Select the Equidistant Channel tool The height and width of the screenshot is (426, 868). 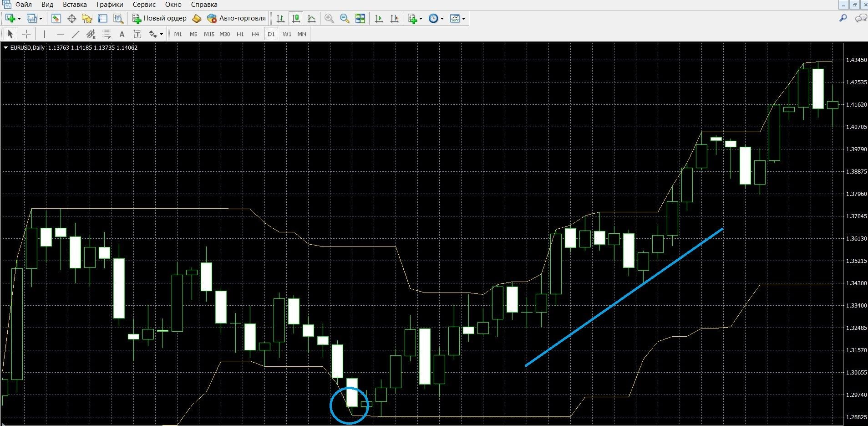coord(91,34)
